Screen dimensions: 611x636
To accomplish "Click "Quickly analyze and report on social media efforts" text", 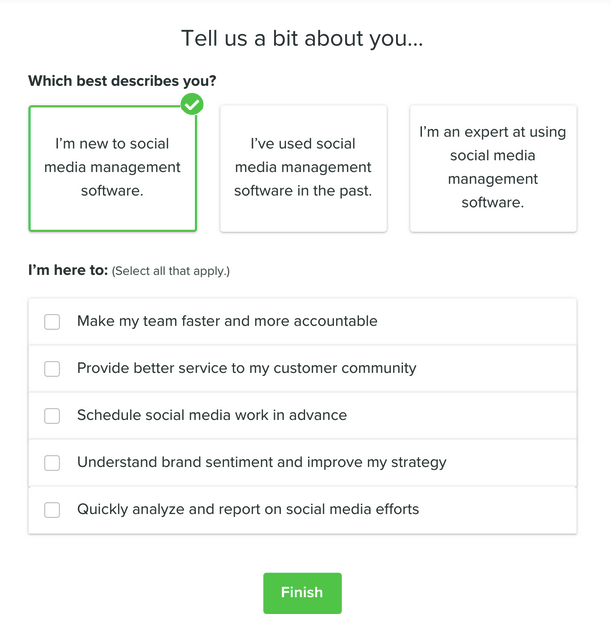I will [x=248, y=509].
